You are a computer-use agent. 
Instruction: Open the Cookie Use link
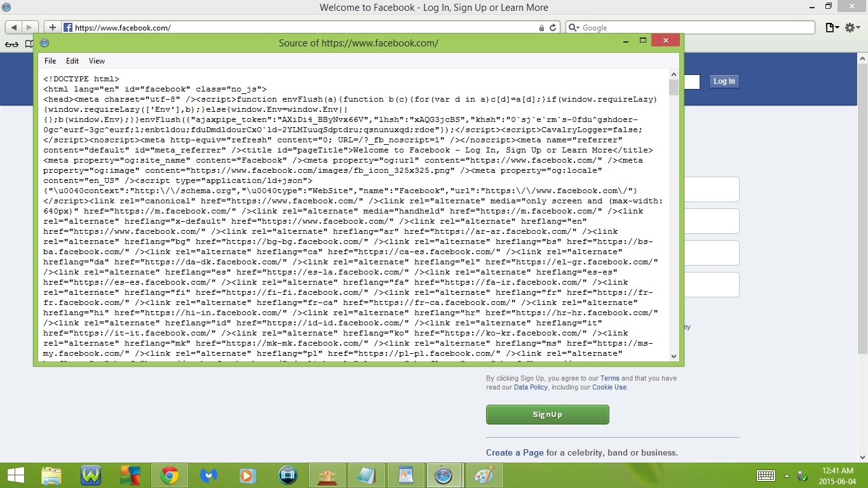(x=609, y=387)
